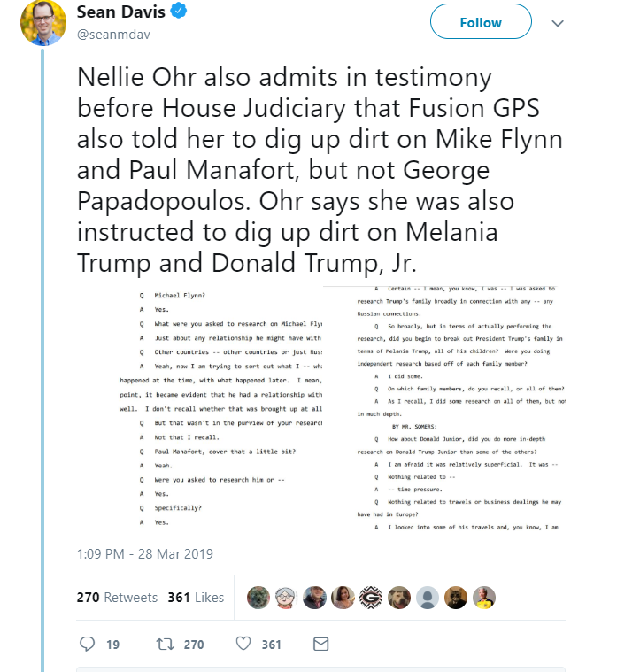Open the @seanmdav handle link
The width and height of the screenshot is (617, 672).
click(x=113, y=35)
